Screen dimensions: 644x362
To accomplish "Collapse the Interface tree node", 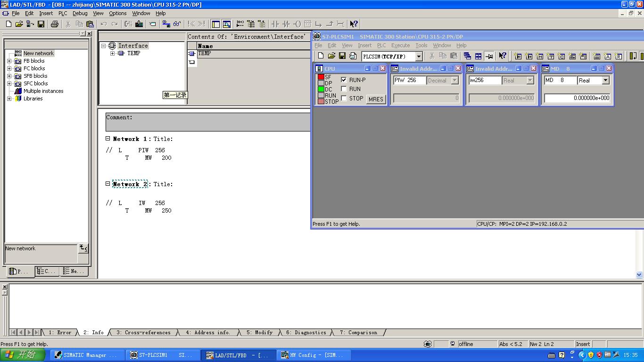I will [x=103, y=46].
